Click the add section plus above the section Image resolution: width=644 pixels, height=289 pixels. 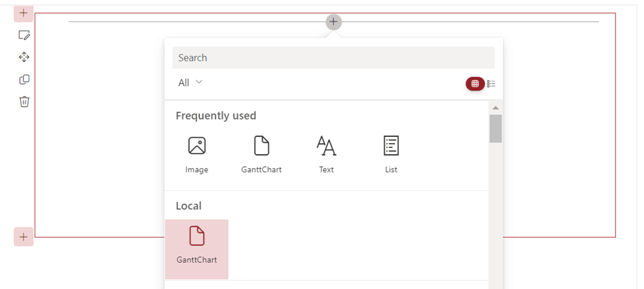click(x=24, y=13)
